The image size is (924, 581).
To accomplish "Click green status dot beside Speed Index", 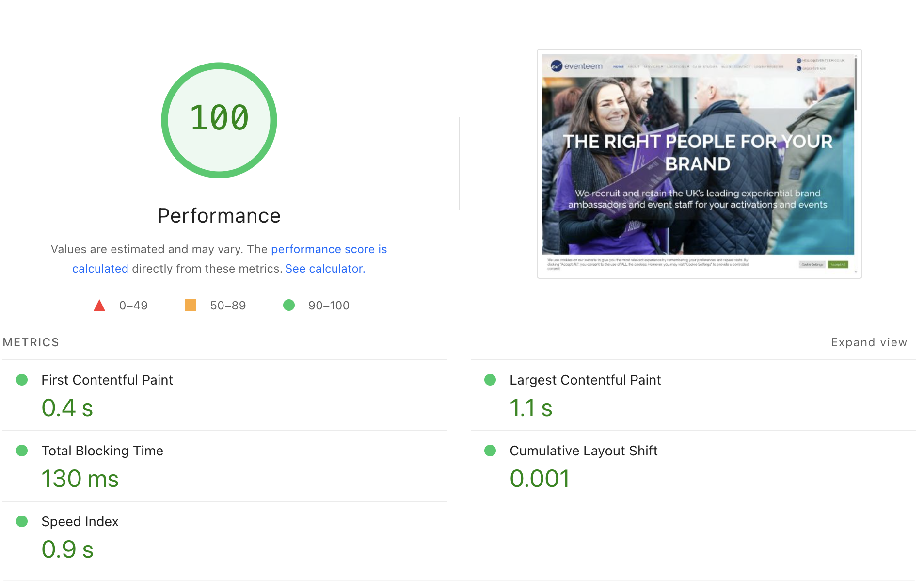I will point(22,521).
